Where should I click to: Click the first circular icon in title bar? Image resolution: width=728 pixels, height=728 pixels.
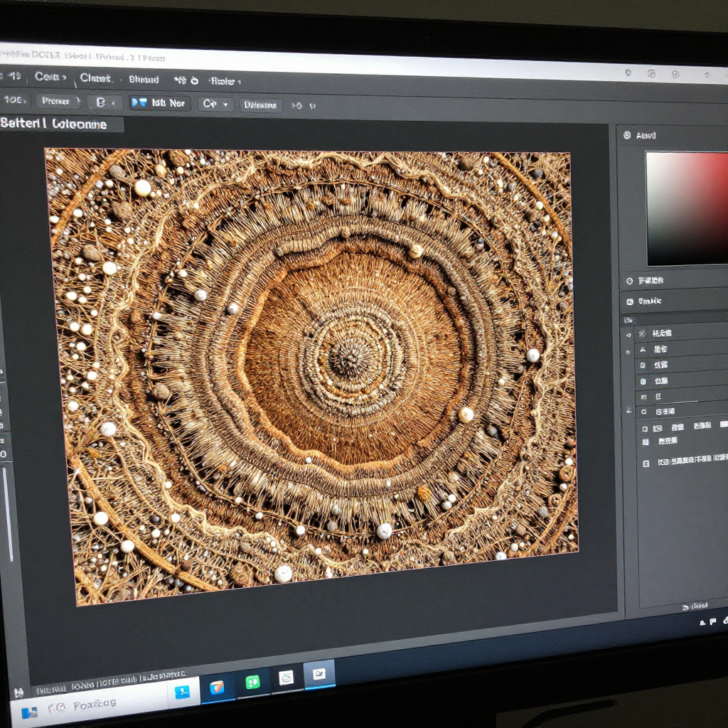tap(628, 73)
